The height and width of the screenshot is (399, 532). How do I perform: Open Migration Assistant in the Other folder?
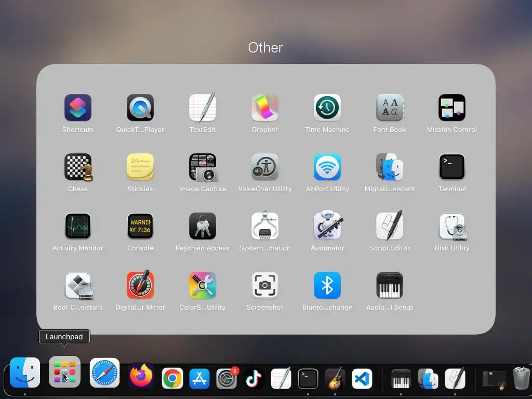[x=390, y=167]
